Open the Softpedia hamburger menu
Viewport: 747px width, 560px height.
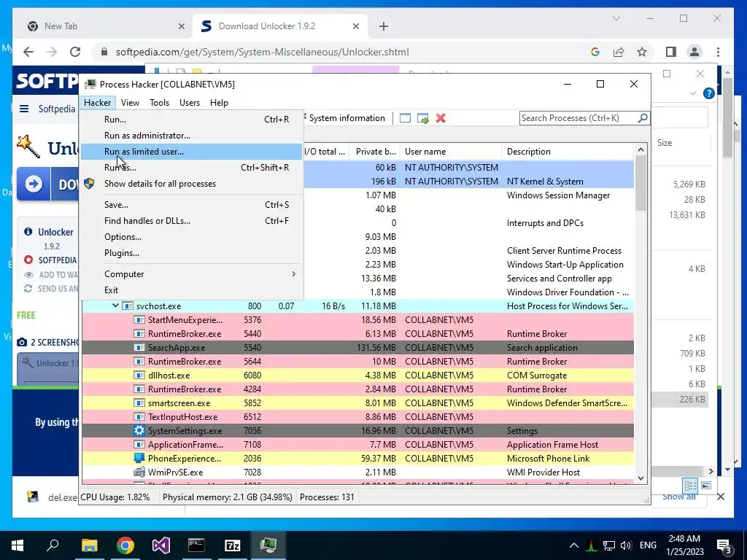pos(24,109)
